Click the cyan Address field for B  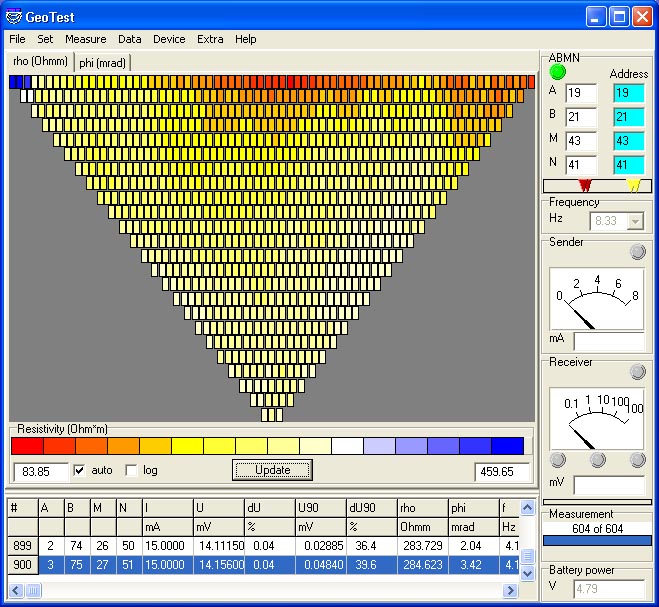point(629,116)
